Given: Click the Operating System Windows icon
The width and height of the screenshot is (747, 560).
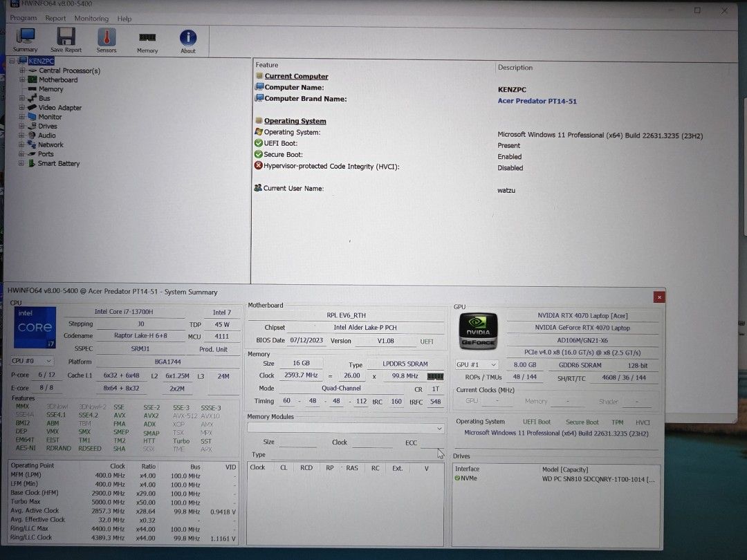Looking at the screenshot, I should click(259, 132).
